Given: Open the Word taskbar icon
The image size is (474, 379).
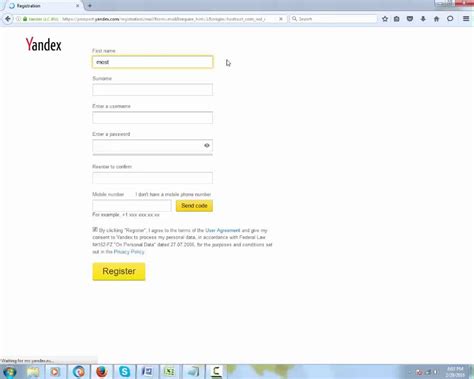Looking at the screenshot, I should point(147,372).
